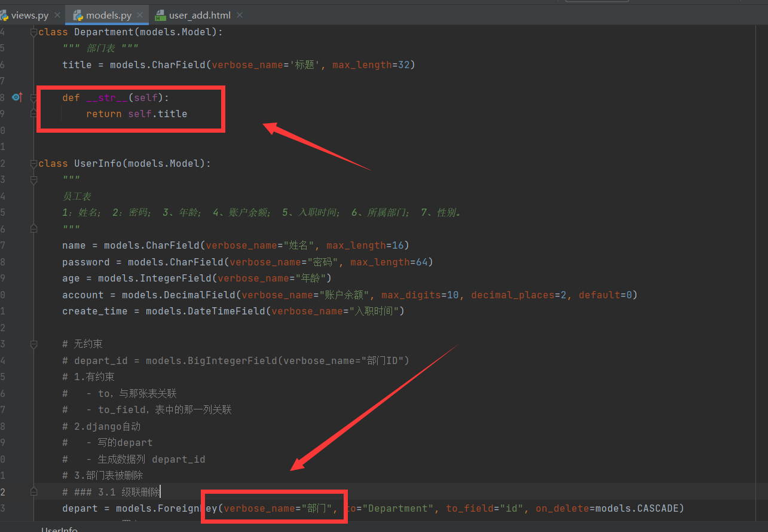
Task: Click the name = models.CharField line
Action: 235,246
